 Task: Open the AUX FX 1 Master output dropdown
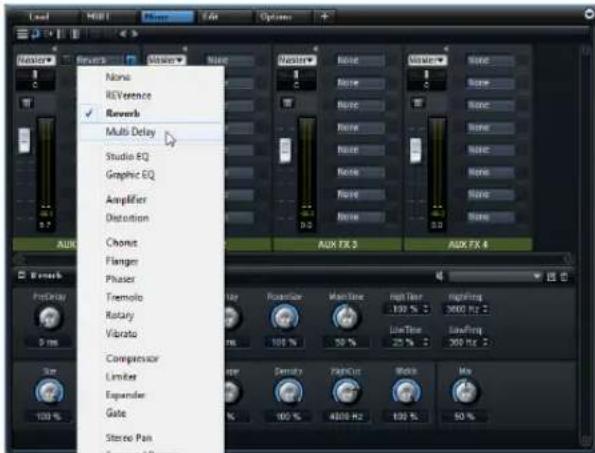tap(36, 60)
